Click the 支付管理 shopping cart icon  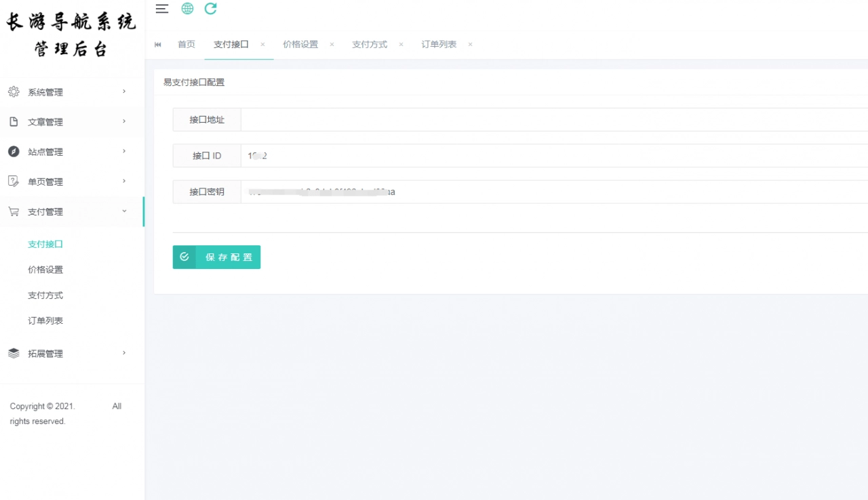pyautogui.click(x=14, y=211)
